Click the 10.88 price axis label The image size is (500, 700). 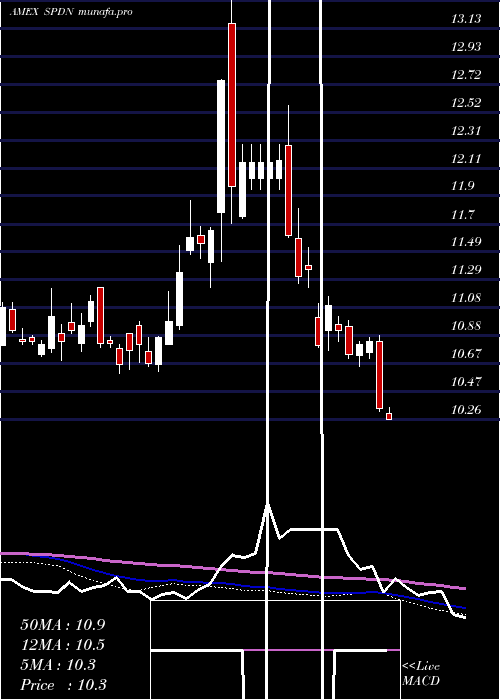point(466,326)
